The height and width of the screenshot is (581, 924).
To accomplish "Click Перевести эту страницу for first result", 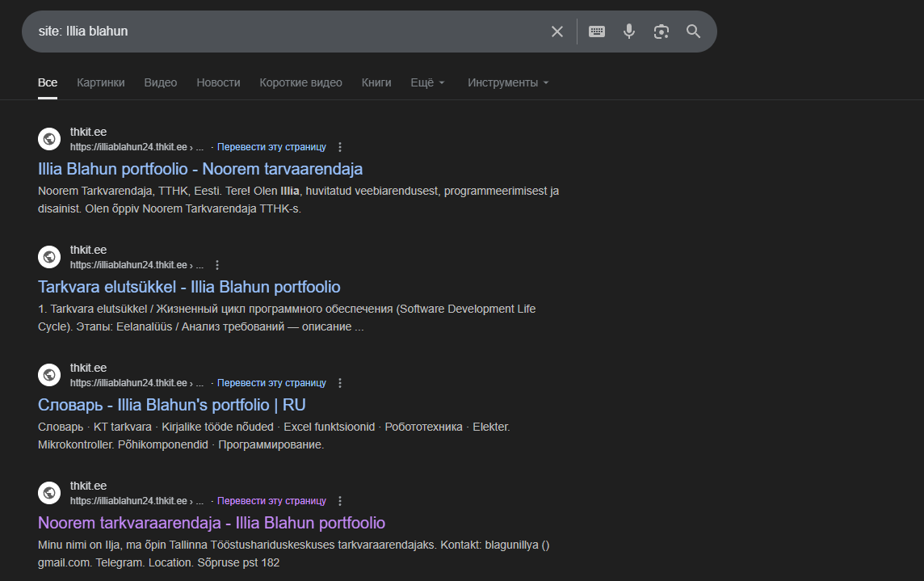I will (x=271, y=147).
